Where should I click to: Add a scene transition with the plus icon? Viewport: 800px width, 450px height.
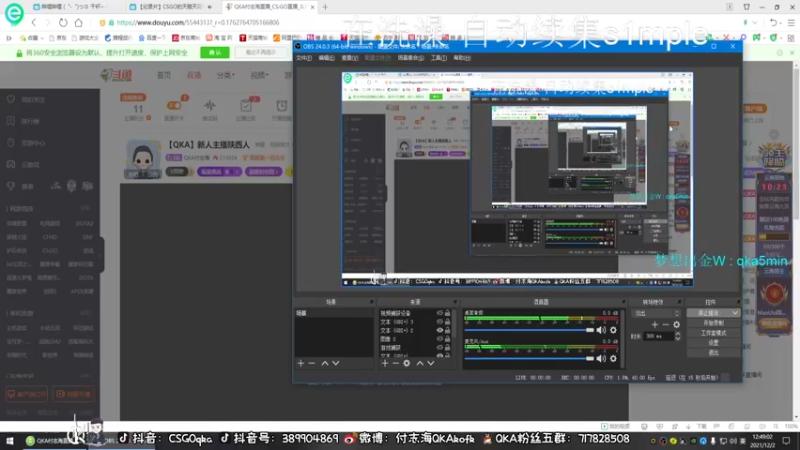[655, 324]
